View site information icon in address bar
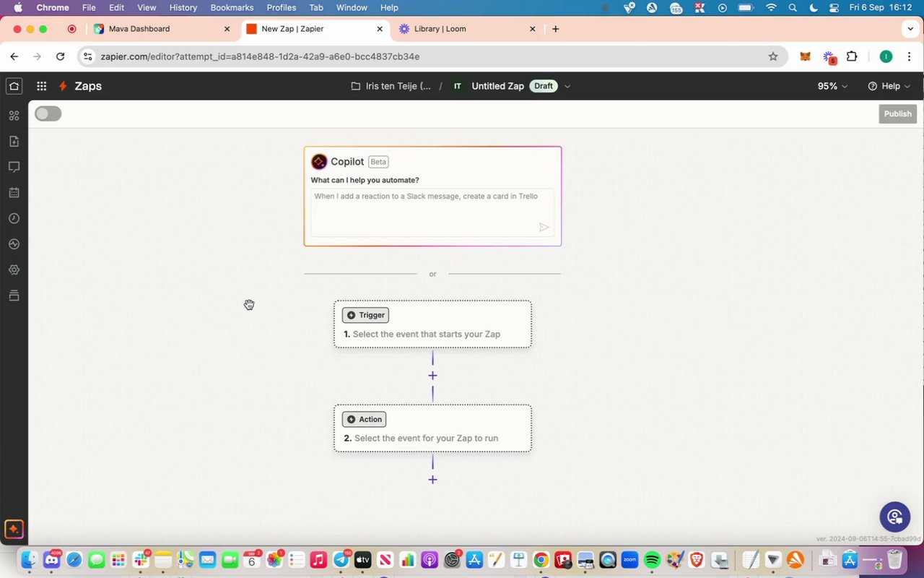 pos(87,56)
